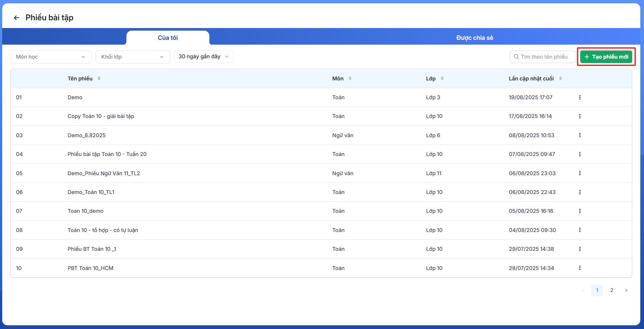
Task: Click the next page arrow in pagination
Action: click(x=626, y=290)
